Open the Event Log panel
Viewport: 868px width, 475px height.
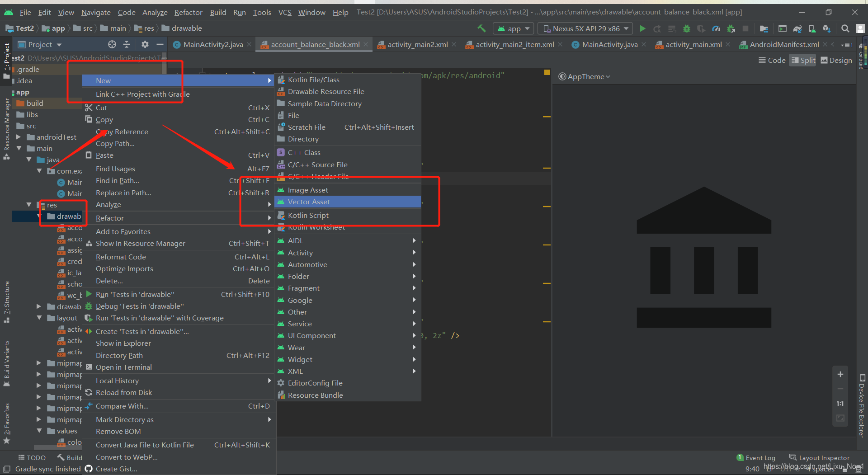click(x=756, y=458)
